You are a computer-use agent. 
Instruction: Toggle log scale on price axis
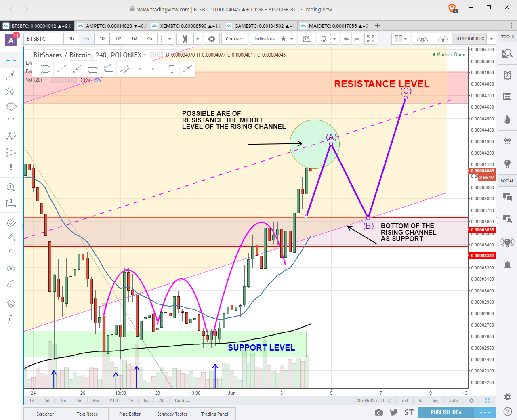[x=435, y=401]
